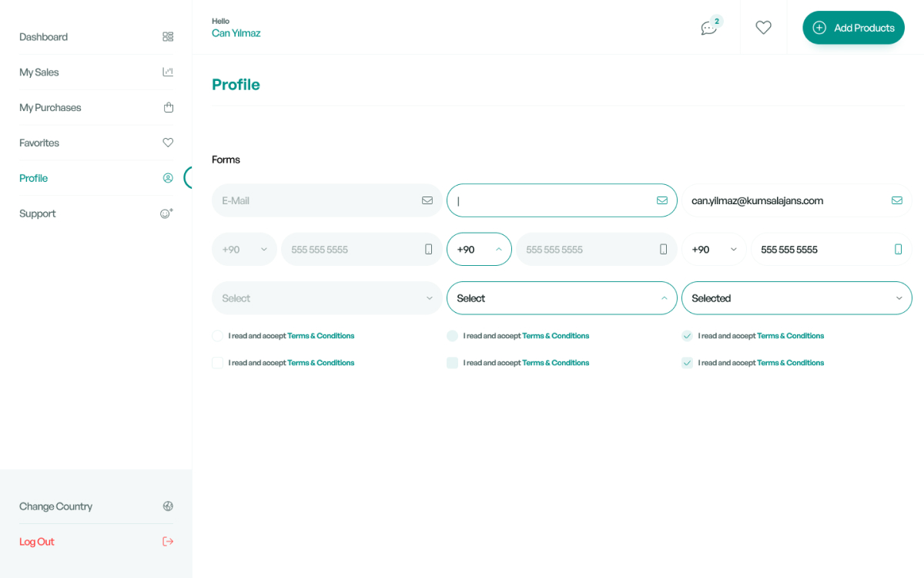The height and width of the screenshot is (578, 924).
Task: Click the plus icon inside Add Products
Action: tap(819, 28)
